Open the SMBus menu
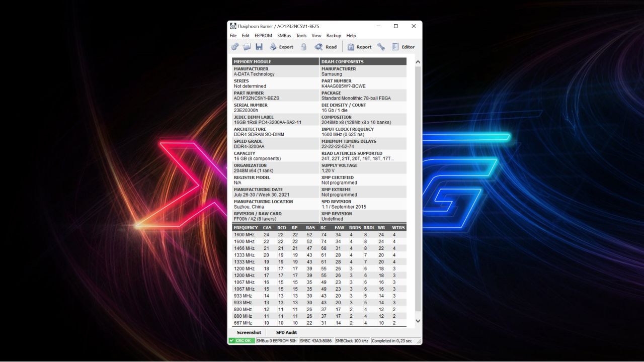The image size is (644, 362). pyautogui.click(x=284, y=36)
